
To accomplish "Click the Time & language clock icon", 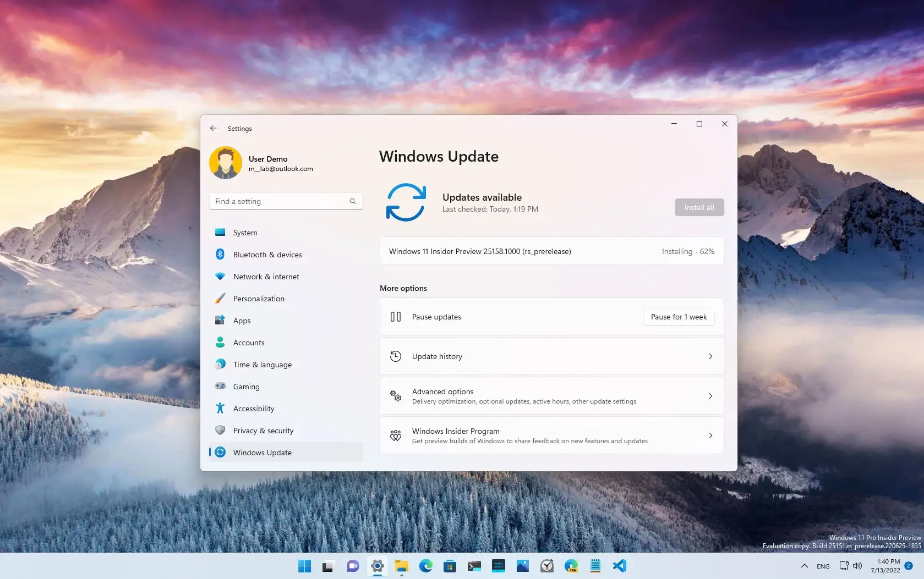I will pos(220,364).
